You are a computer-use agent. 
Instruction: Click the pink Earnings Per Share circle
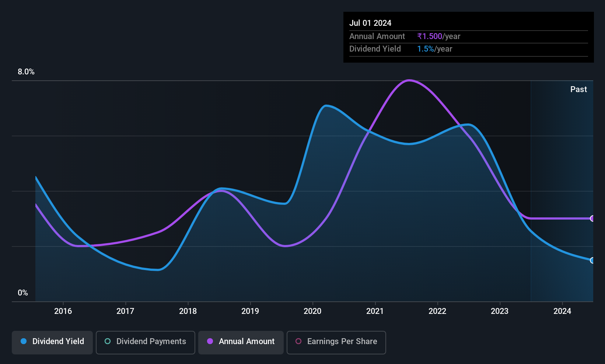click(x=298, y=341)
